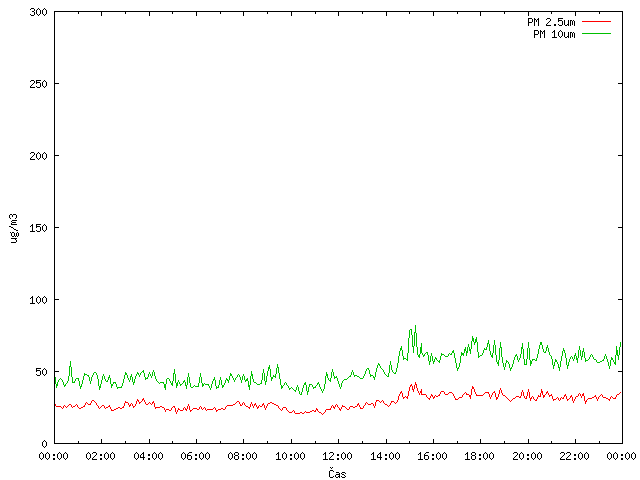The width and height of the screenshot is (640, 480).
Task: Click the 14:00 time label
Action: (385, 456)
